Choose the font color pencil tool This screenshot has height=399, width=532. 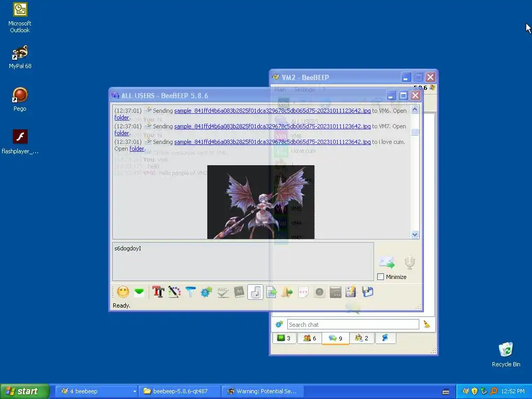click(175, 292)
